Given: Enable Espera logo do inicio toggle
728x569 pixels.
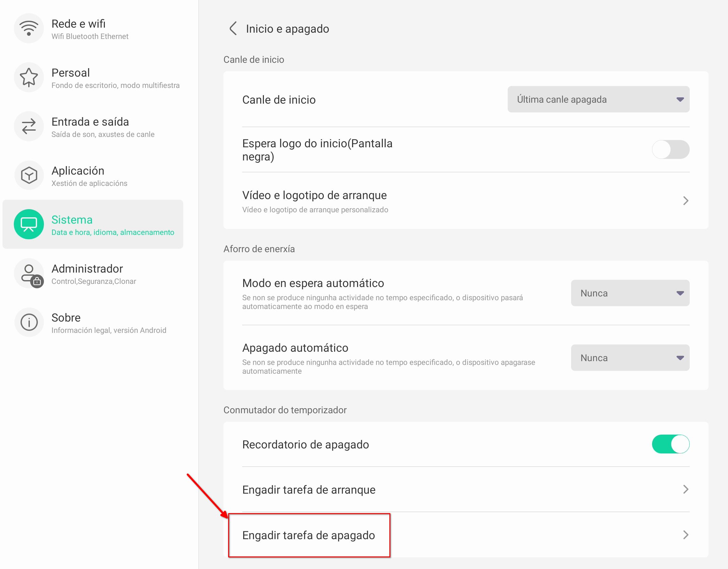Looking at the screenshot, I should tap(670, 150).
